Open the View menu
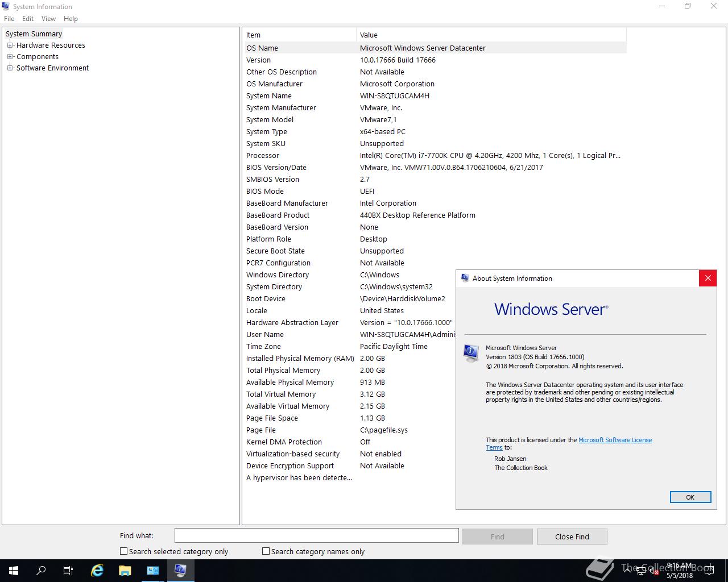 [x=48, y=18]
